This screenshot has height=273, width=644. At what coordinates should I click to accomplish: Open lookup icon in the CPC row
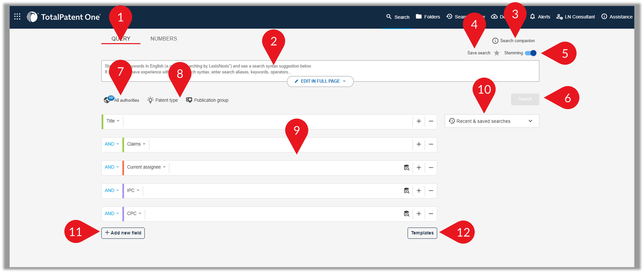click(x=407, y=214)
